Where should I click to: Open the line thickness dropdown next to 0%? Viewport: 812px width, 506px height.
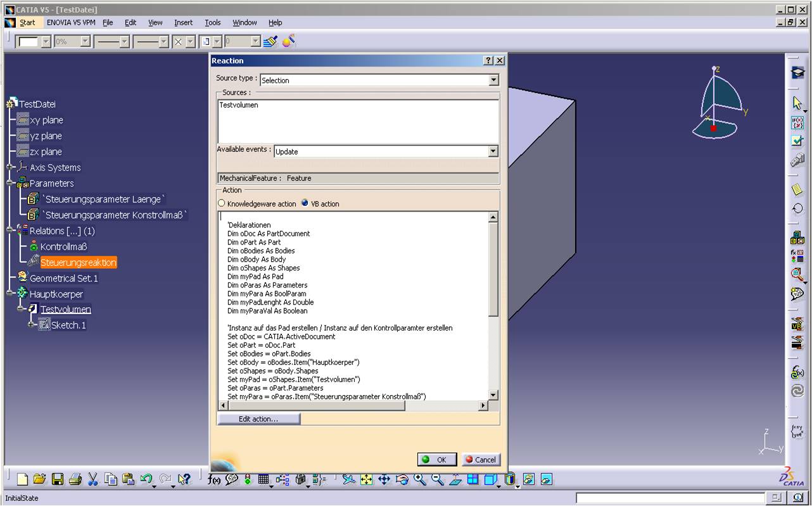(x=125, y=42)
